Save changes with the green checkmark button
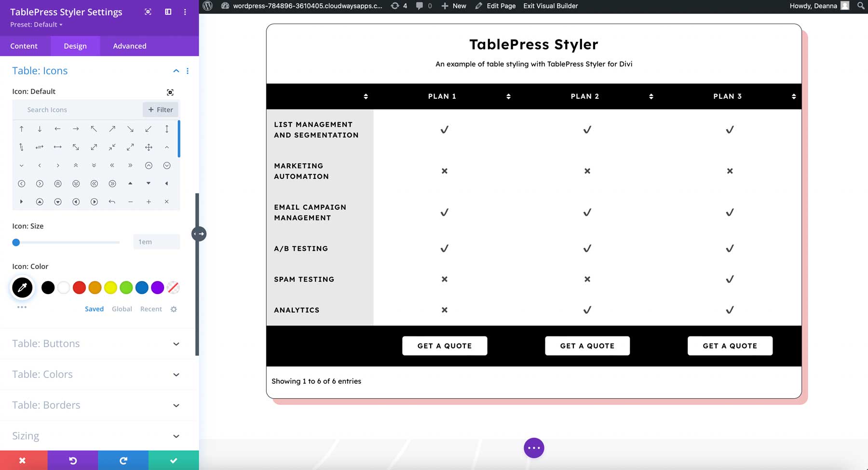 point(174,460)
